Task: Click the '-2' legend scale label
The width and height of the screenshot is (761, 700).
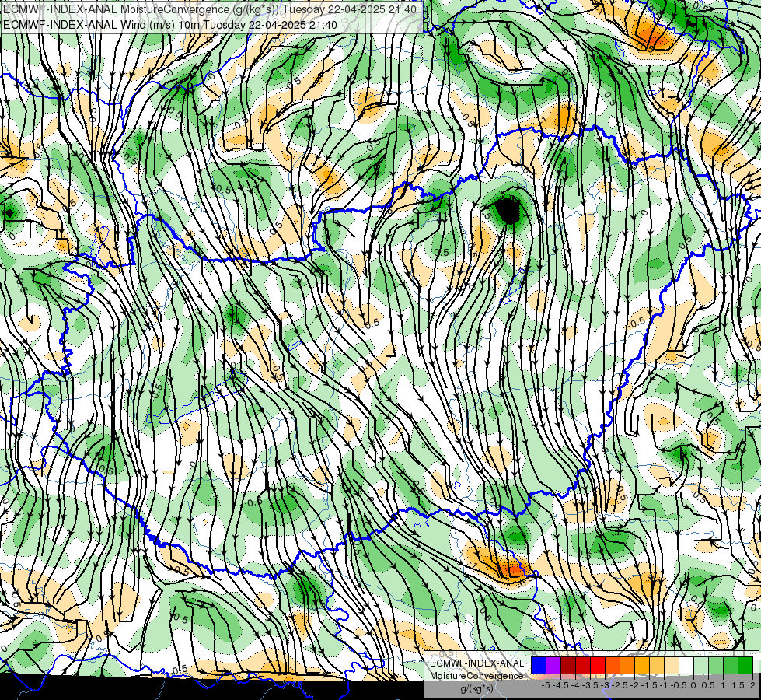Action: click(634, 685)
